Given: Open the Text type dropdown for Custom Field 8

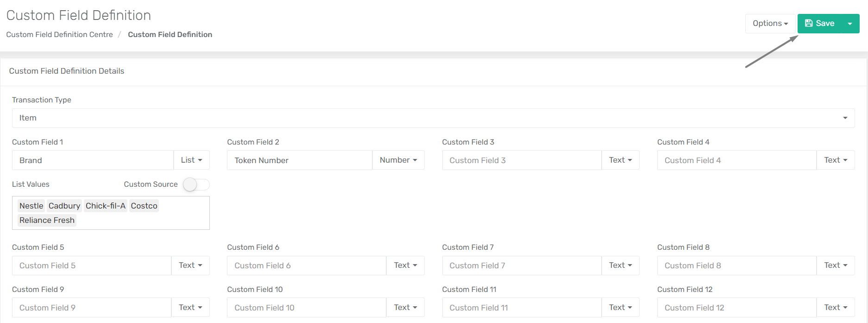Looking at the screenshot, I should pyautogui.click(x=835, y=265).
